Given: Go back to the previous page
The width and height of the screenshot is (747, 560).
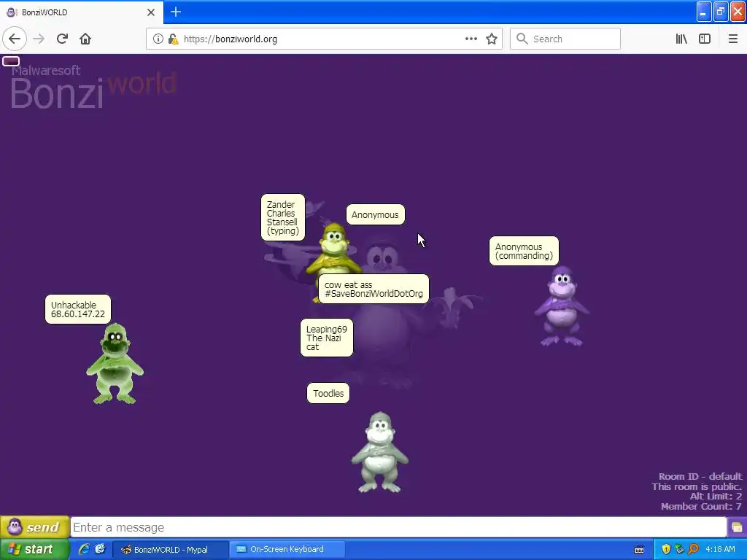Looking at the screenshot, I should pos(15,39).
